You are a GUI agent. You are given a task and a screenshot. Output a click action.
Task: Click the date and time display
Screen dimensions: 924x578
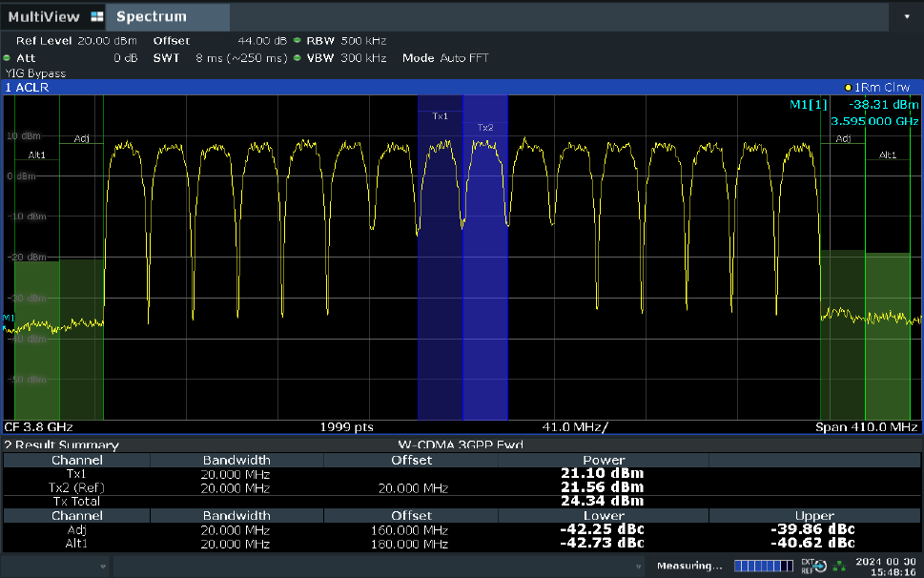[x=886, y=567]
